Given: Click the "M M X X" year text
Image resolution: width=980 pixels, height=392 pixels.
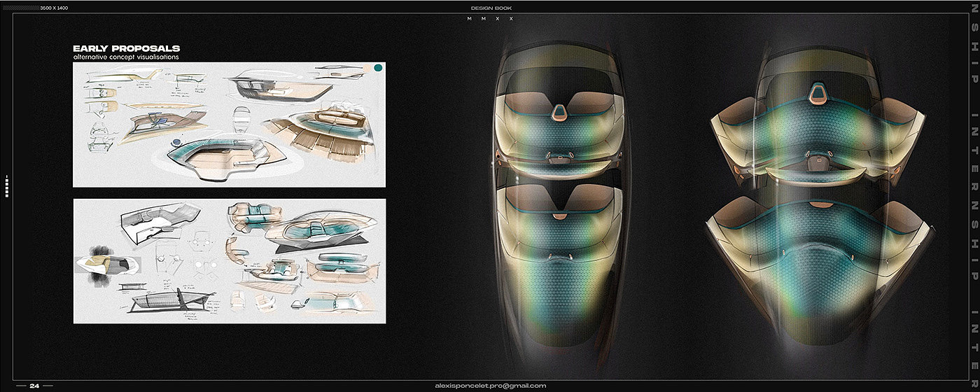Looking at the screenshot, I should pyautogui.click(x=491, y=18).
